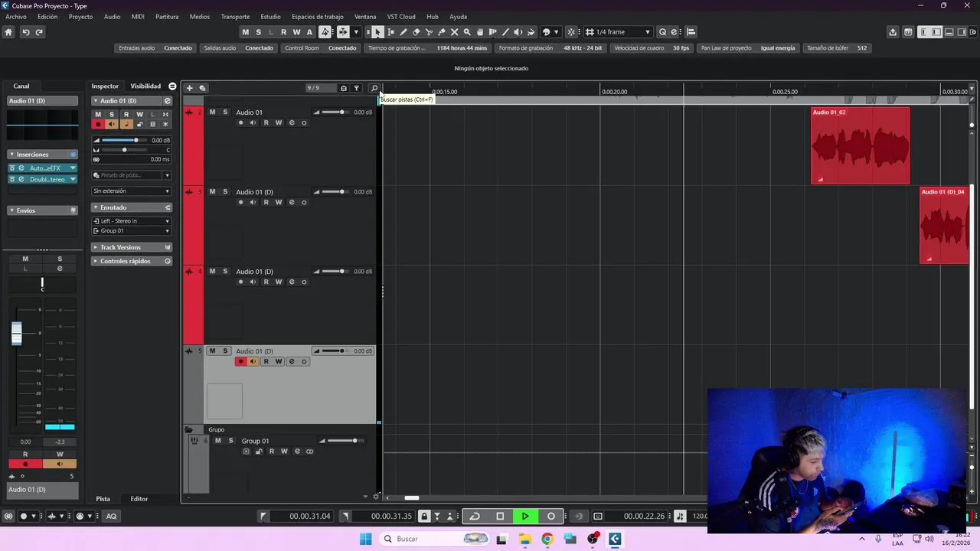Click the Visibilidad settings round icon
Viewport: 980px width, 551px height.
[x=172, y=86]
